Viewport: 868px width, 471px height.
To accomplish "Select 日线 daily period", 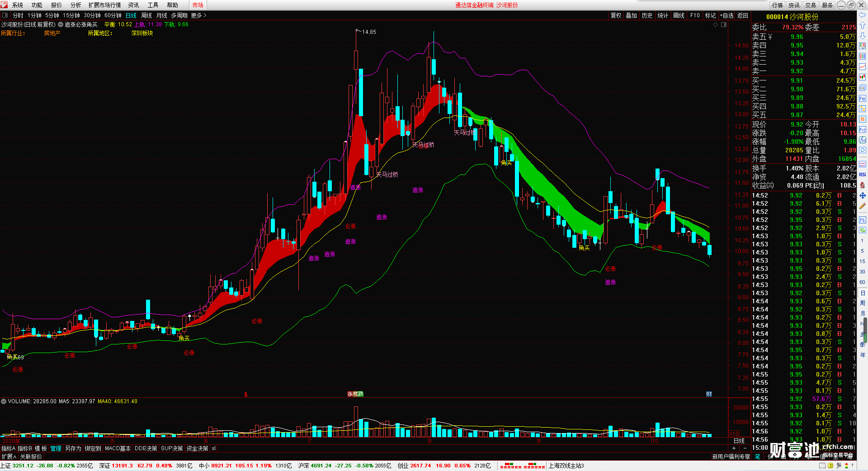I will (x=131, y=15).
